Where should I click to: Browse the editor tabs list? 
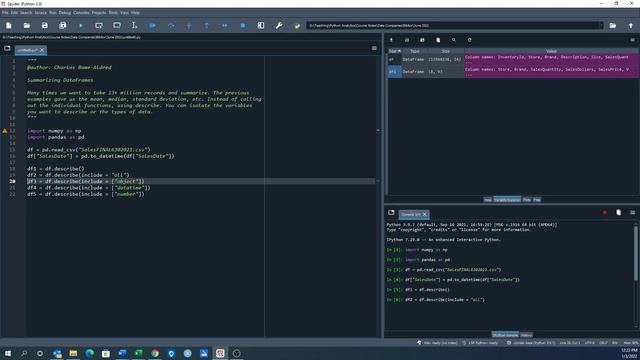click(x=7, y=48)
